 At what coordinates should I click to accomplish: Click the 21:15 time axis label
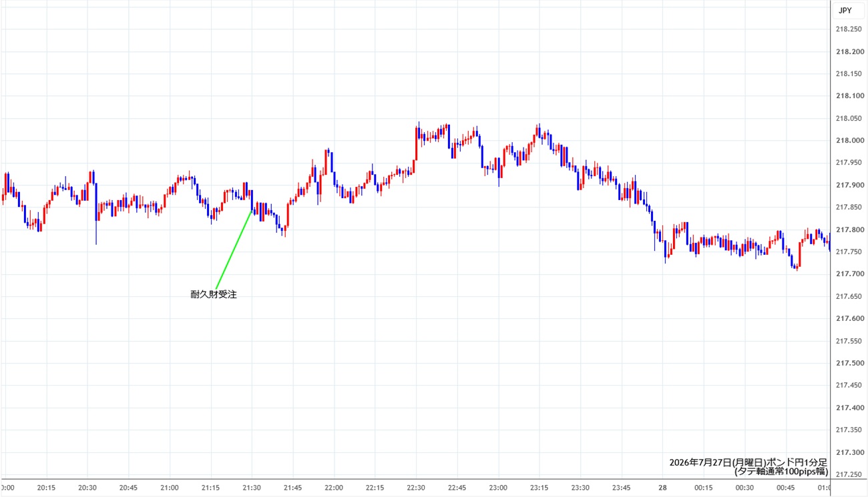pos(210,488)
